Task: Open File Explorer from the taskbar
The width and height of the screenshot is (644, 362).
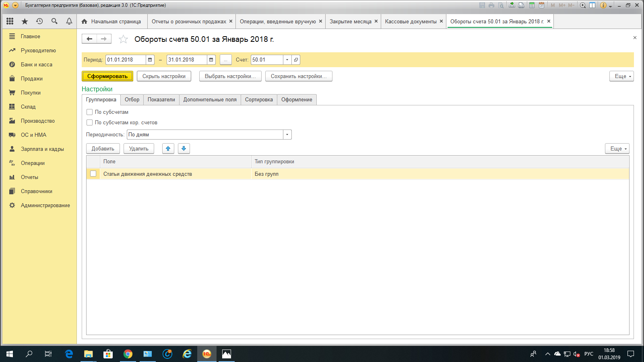Action: (x=89, y=354)
